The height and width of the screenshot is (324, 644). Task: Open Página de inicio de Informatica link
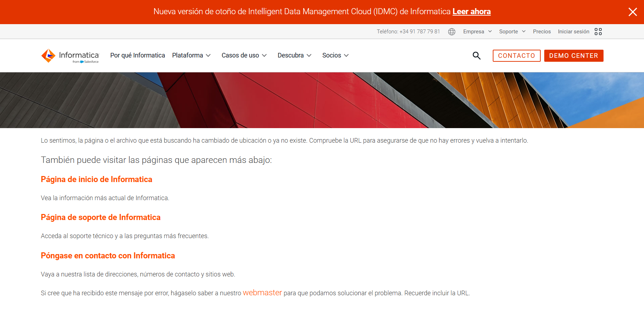click(96, 179)
